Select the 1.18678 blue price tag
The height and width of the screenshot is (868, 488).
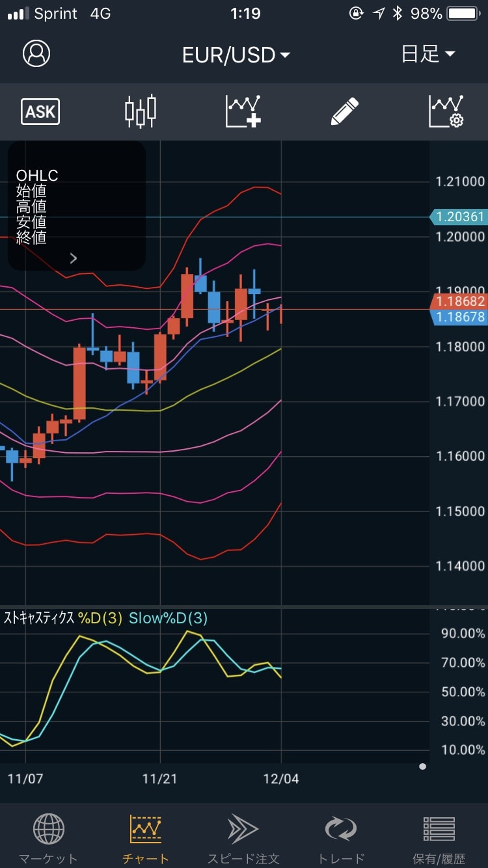tap(459, 317)
